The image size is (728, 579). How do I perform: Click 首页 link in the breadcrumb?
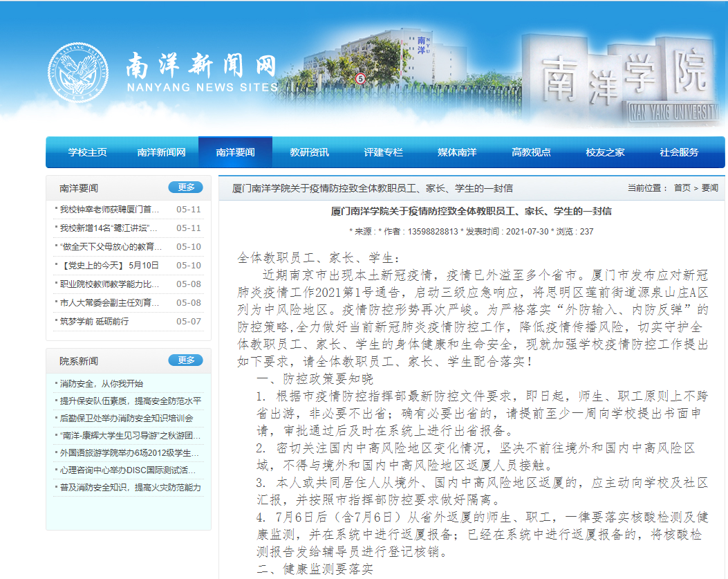(x=682, y=188)
